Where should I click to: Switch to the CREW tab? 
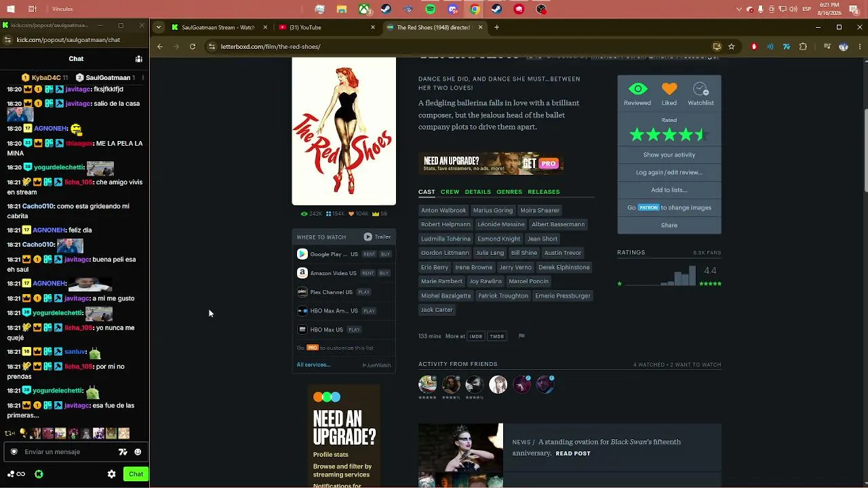pyautogui.click(x=450, y=192)
